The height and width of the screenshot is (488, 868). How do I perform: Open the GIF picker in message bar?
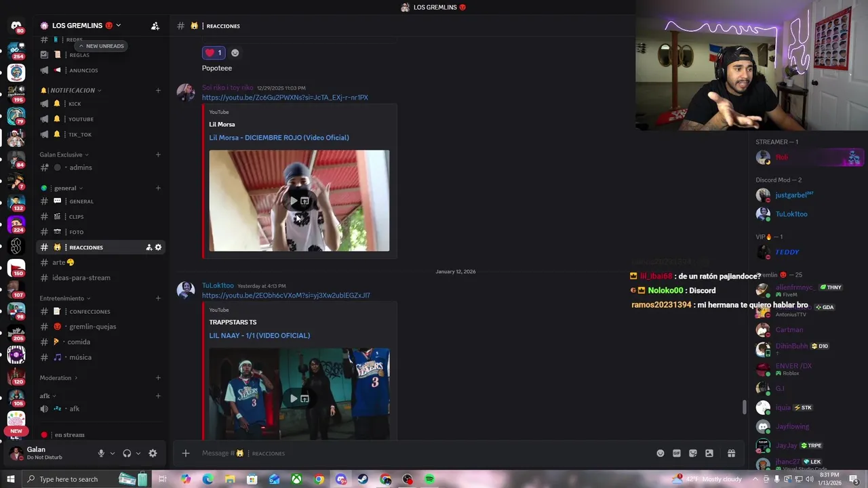tap(677, 453)
